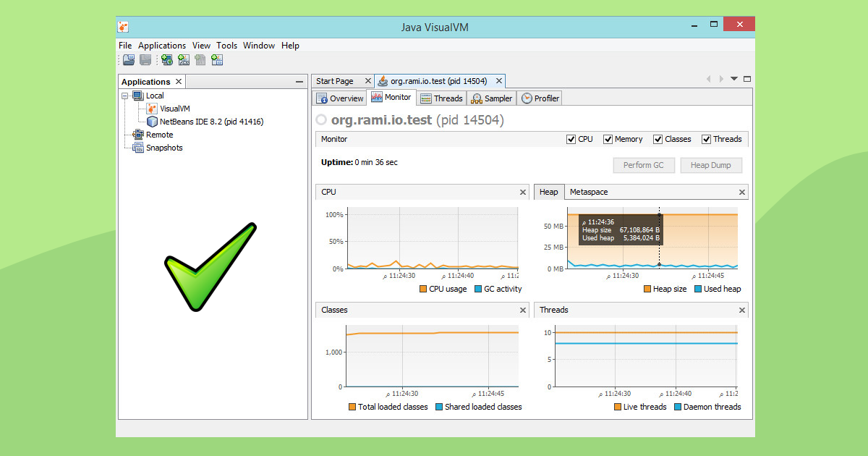Close the CPU chart panel
The height and width of the screenshot is (456, 868).
[523, 192]
